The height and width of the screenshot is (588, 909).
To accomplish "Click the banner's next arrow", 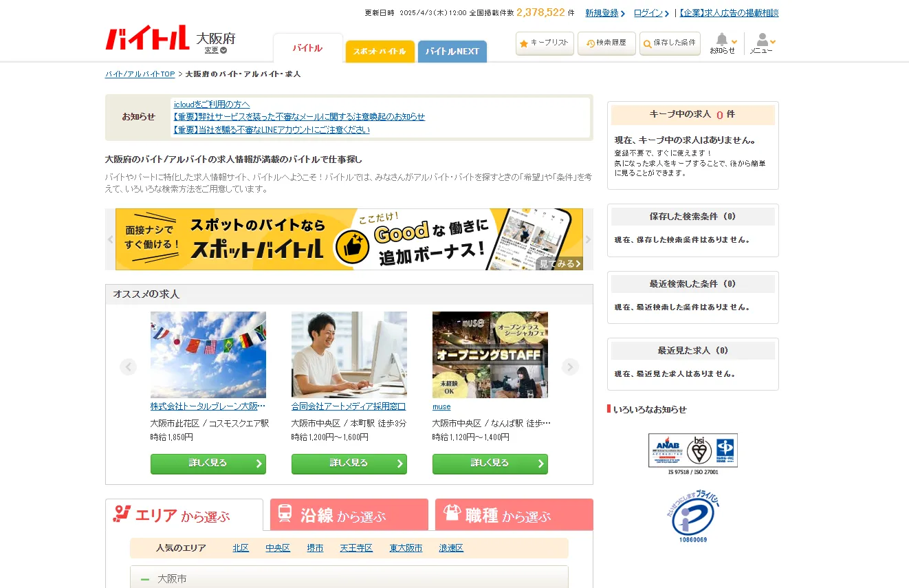I will [588, 239].
